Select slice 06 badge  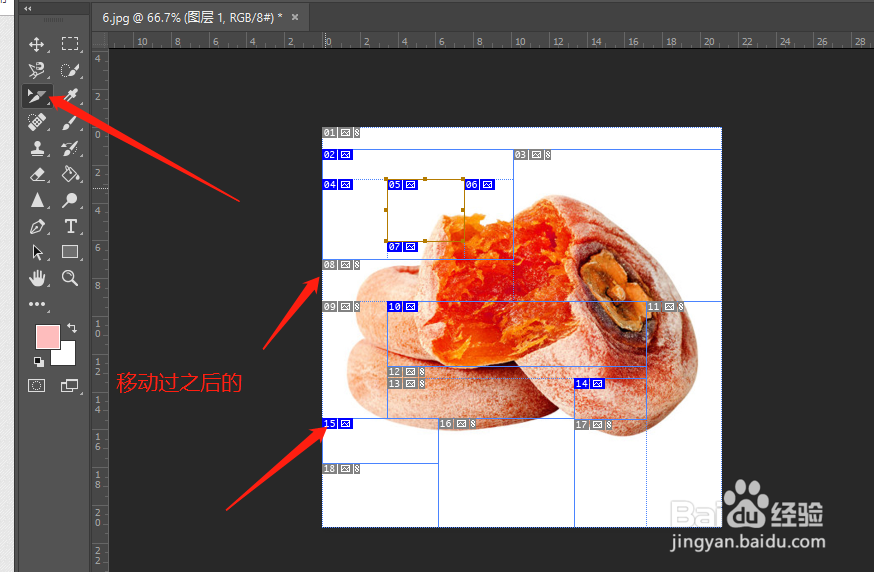click(479, 185)
